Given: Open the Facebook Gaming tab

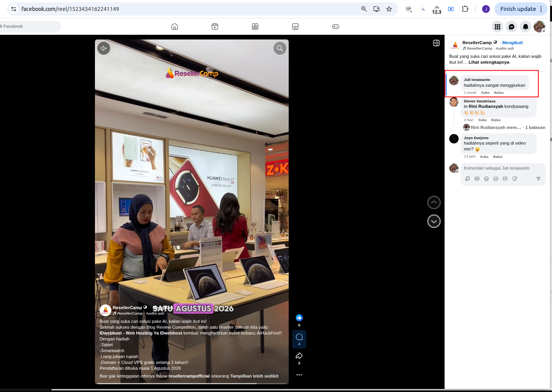Looking at the screenshot, I should [x=336, y=27].
